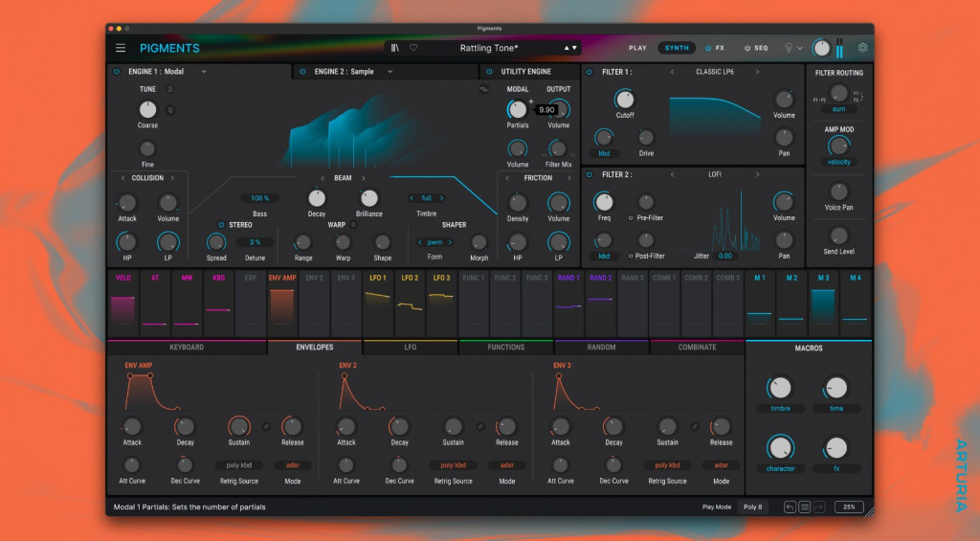
Task: Click the tuning list icon next to TUNE
Action: tap(170, 89)
